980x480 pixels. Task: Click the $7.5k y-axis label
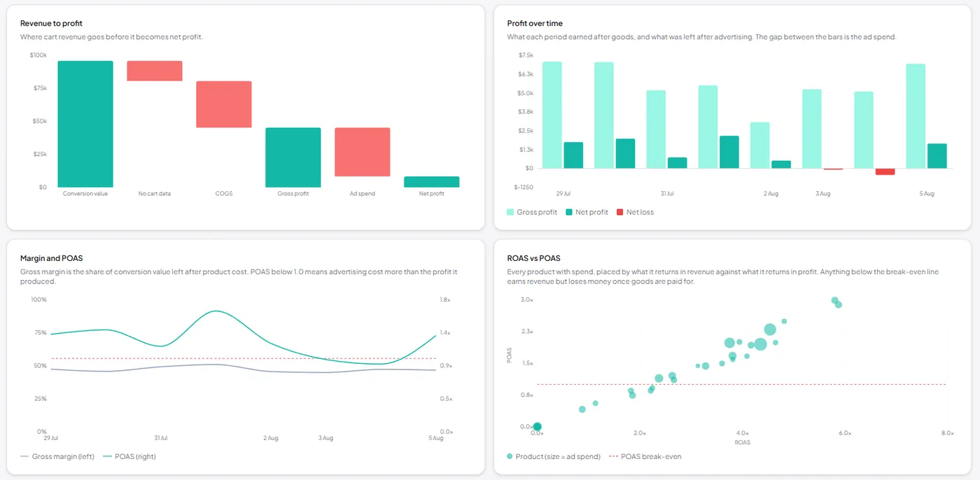tap(526, 55)
